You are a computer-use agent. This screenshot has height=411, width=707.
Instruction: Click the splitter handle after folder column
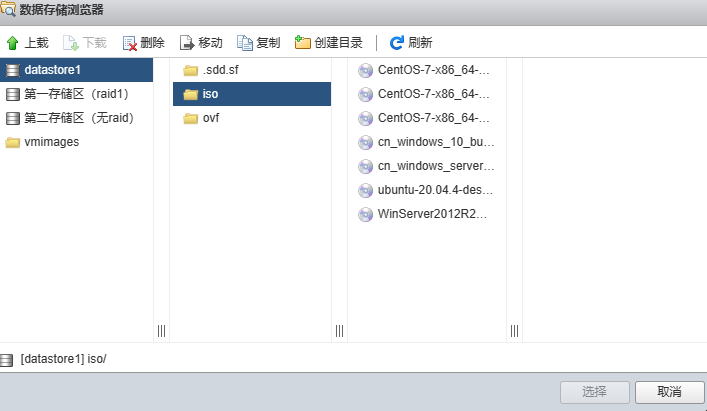click(340, 331)
